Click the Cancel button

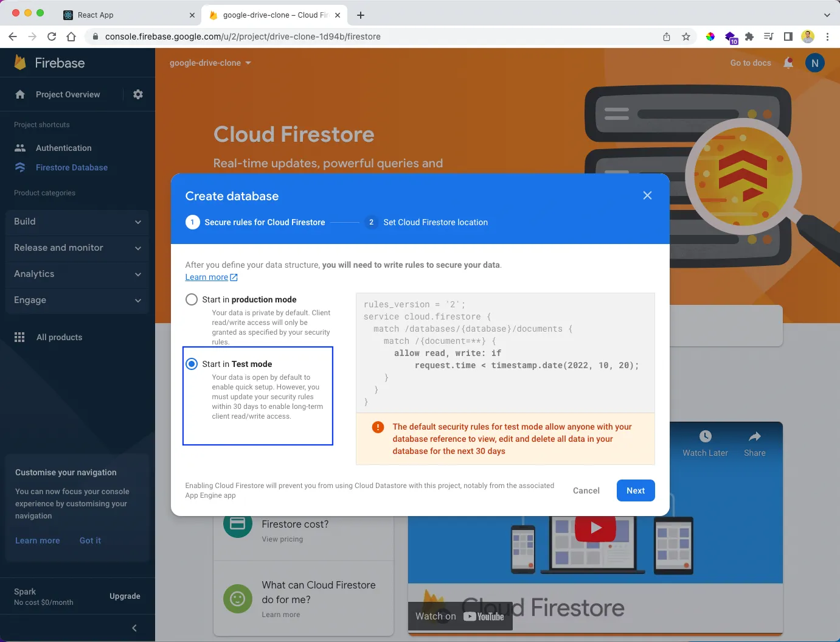click(586, 490)
